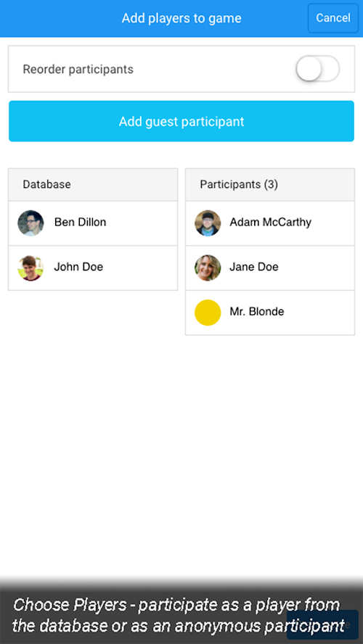363x644 pixels.
Task: Click the Database column header
Action: (x=93, y=184)
